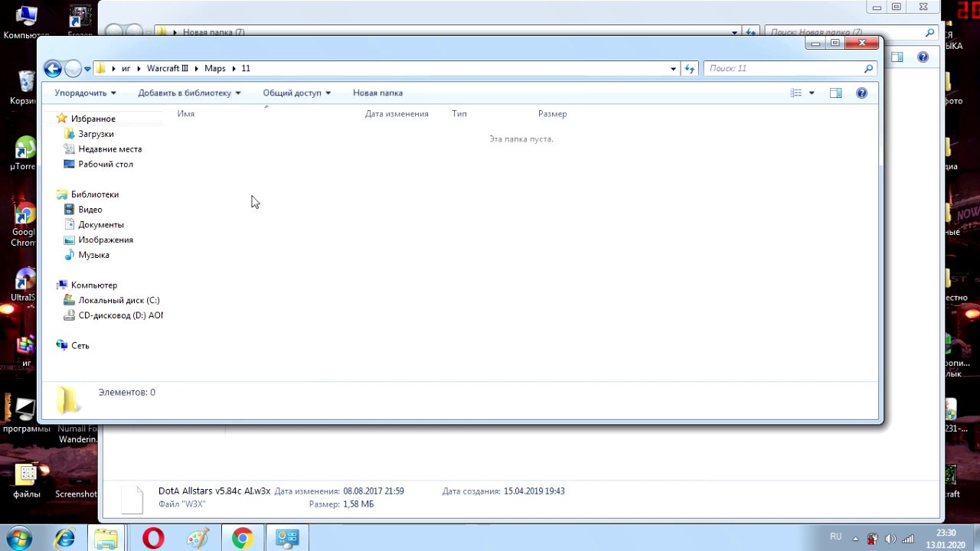Viewport: 980px width, 551px height.
Task: Open the Добавить в библиотеку dropdown
Action: point(189,93)
